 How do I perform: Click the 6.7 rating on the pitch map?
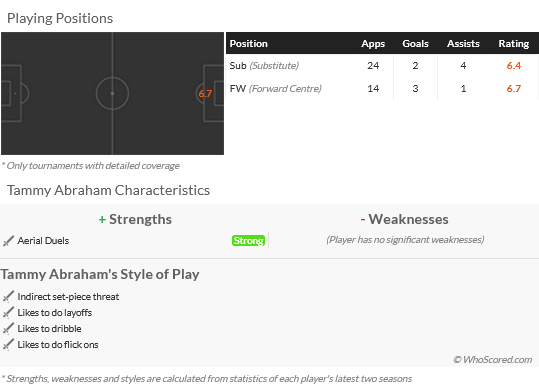205,93
